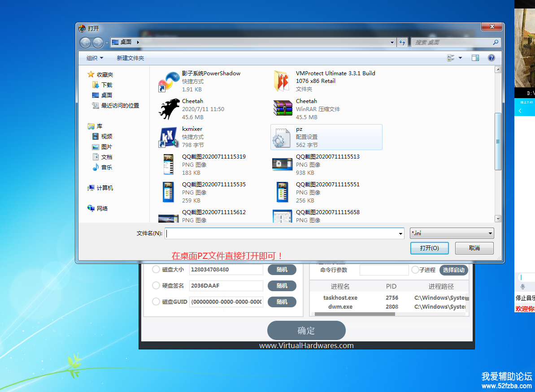Image resolution: width=535 pixels, height=392 pixels.
Task: Open the 组织 menu
Action: (x=95, y=58)
